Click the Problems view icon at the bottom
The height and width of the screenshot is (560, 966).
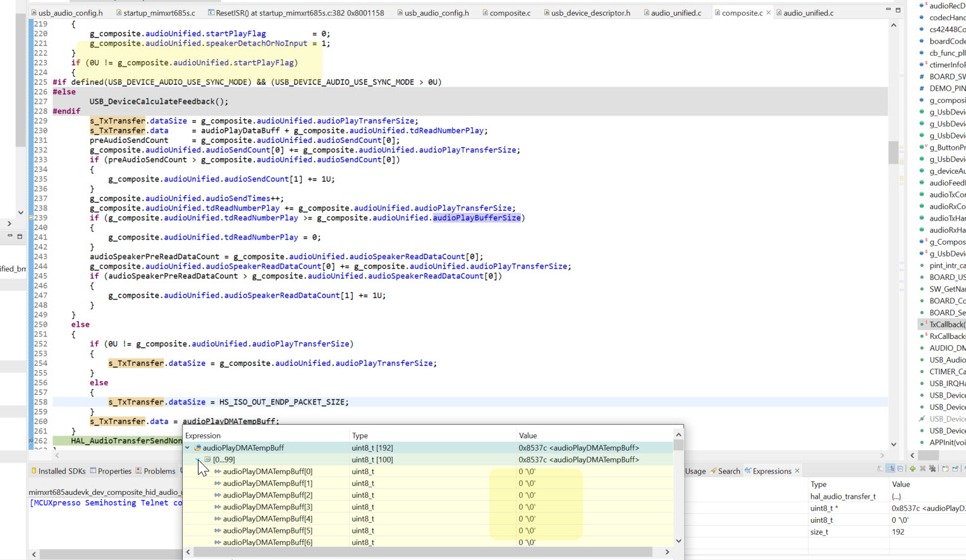(138, 472)
